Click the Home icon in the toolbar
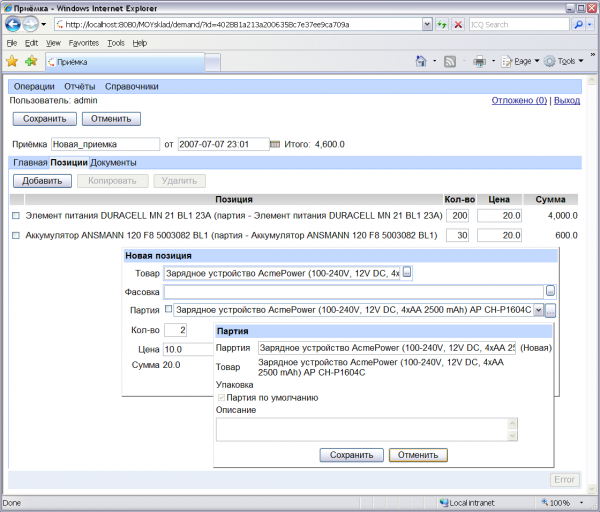 point(423,61)
